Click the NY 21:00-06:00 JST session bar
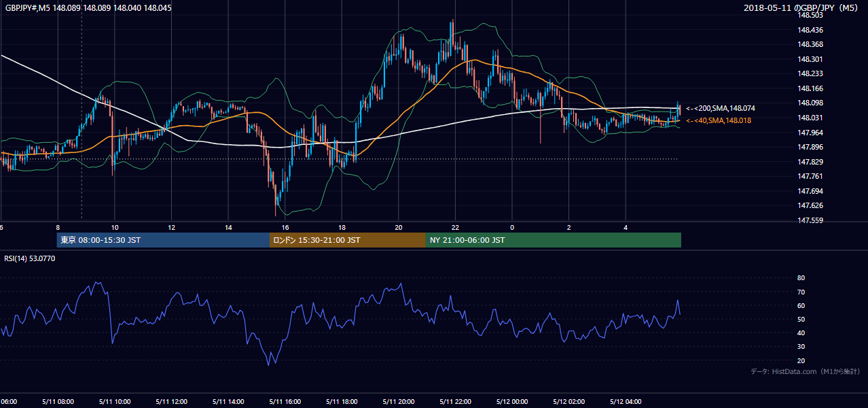This screenshot has width=868, height=408. pos(554,240)
